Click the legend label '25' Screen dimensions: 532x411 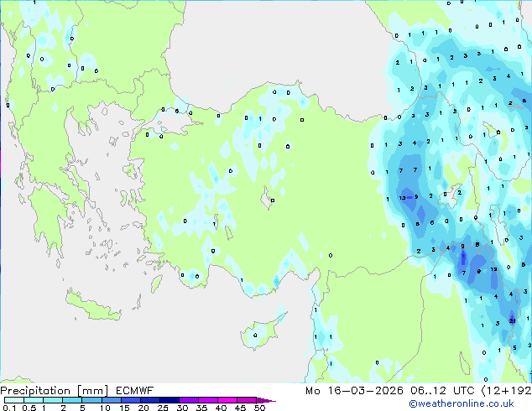point(163,408)
